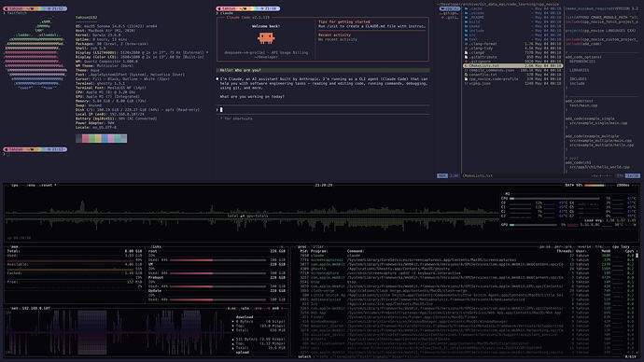This screenshot has width=644, height=362.
Task: Click the net panel title
Action: tap(14, 308)
